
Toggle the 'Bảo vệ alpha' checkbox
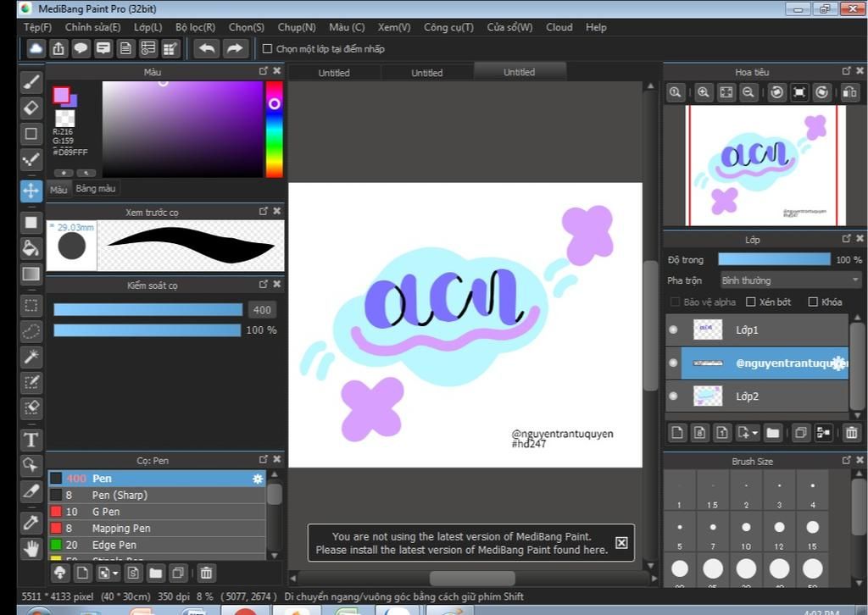coord(675,302)
